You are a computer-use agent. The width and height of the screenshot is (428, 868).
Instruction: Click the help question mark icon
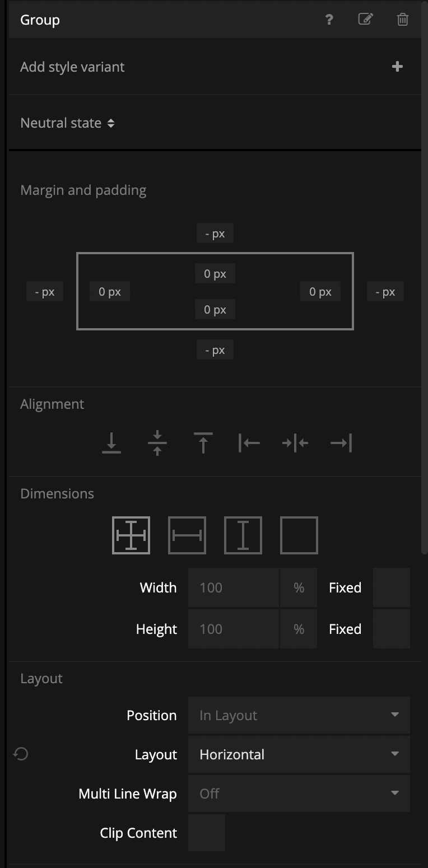pyautogui.click(x=329, y=20)
